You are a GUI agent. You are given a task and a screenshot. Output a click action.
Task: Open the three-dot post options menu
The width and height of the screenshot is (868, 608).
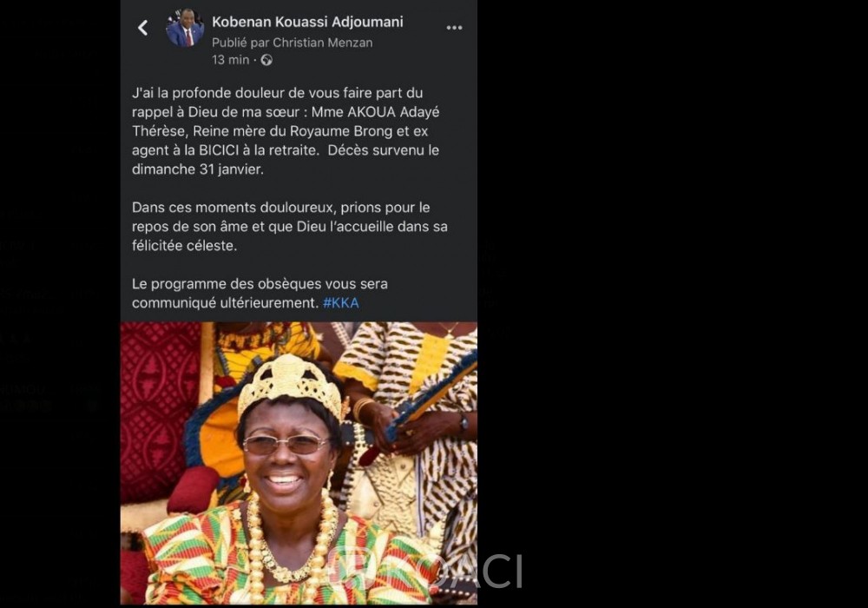(454, 28)
